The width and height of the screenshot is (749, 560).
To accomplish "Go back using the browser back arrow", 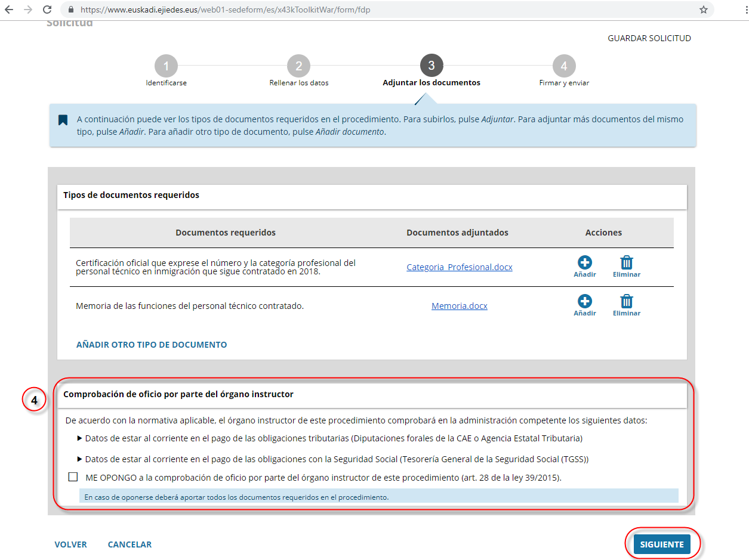I will (10, 10).
